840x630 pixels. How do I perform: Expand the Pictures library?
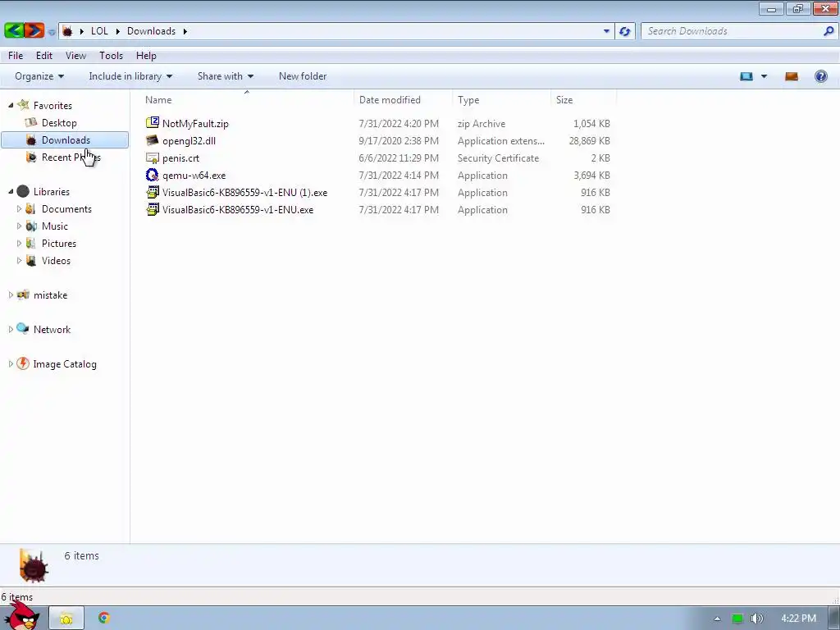[20, 243]
